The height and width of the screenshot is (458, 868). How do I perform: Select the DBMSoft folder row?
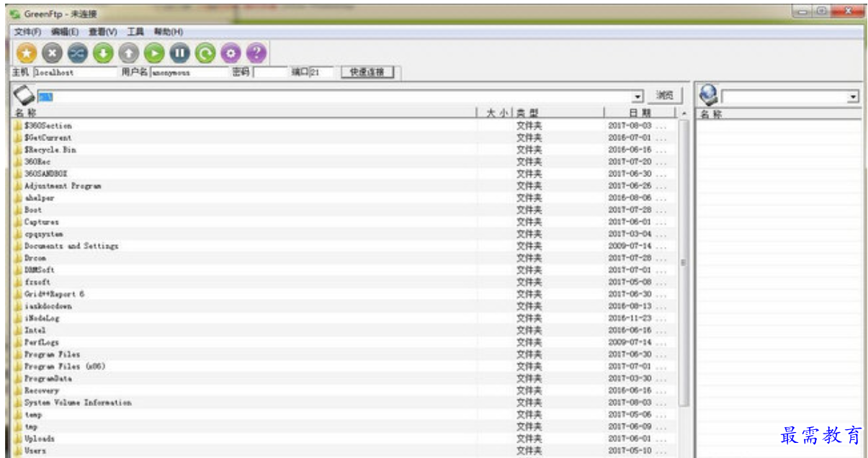(x=344, y=270)
